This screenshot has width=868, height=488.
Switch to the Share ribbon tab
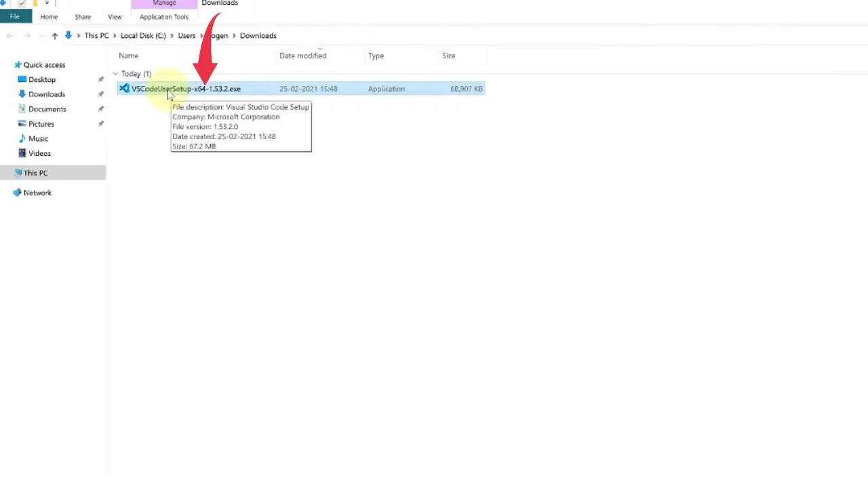[x=83, y=17]
